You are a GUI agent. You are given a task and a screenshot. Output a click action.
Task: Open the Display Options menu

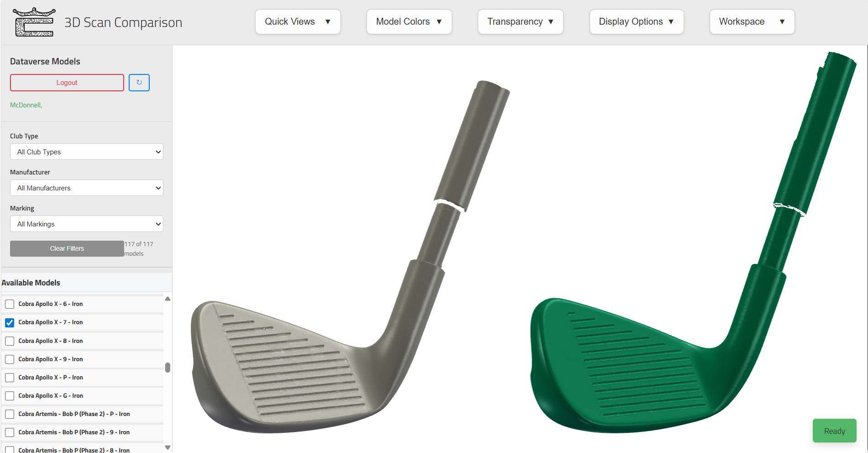637,22
